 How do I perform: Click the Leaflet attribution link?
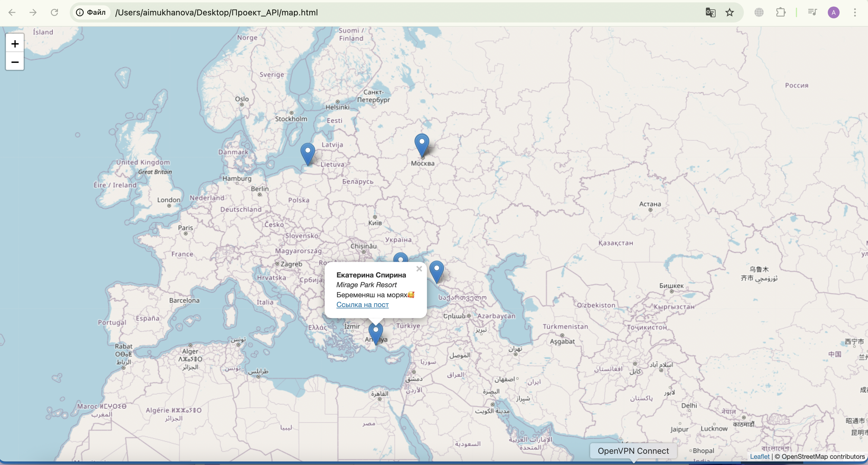759,456
